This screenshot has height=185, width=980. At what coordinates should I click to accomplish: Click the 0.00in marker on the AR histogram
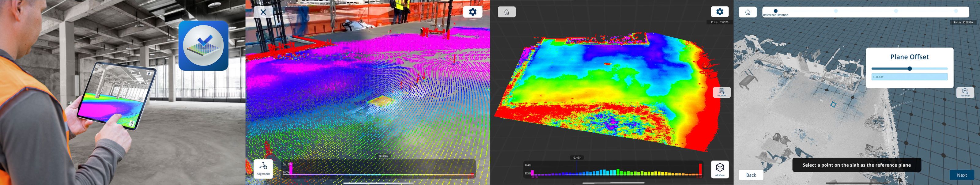[x=383, y=157]
